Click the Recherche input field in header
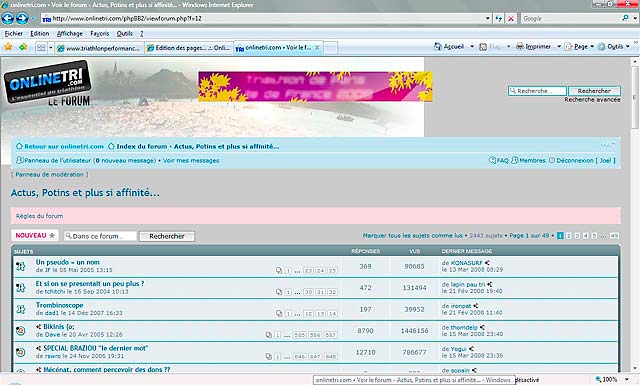The height and width of the screenshot is (385, 640). coord(537,91)
